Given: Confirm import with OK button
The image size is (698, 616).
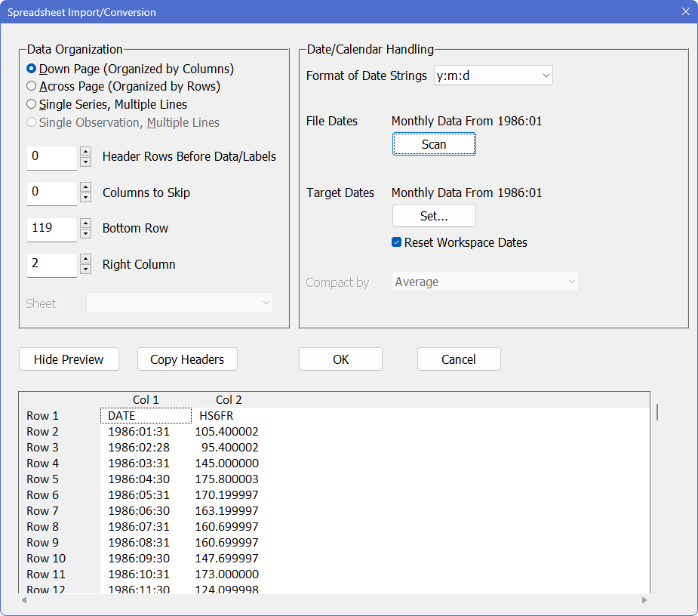Looking at the screenshot, I should [340, 359].
